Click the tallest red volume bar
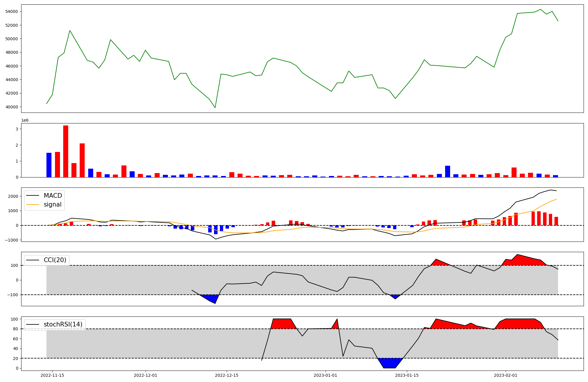 tap(66, 151)
